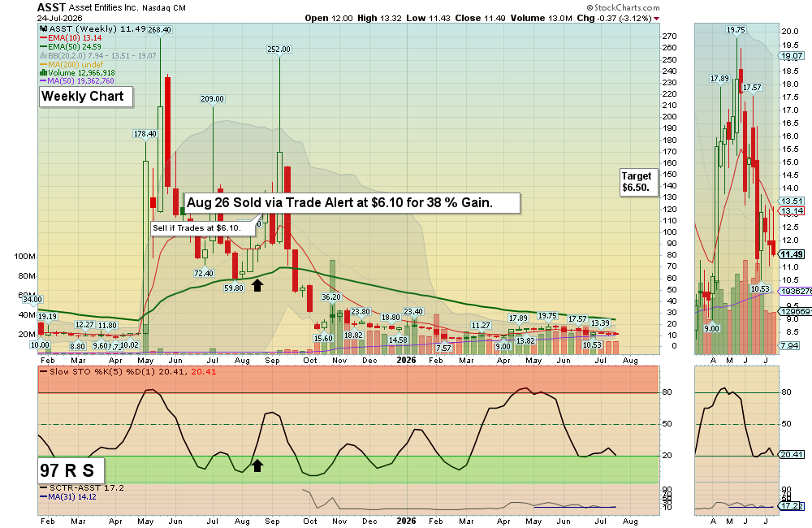The width and height of the screenshot is (812, 528).
Task: Select the EMA(50) 24.59 legend entry
Action: [71, 46]
